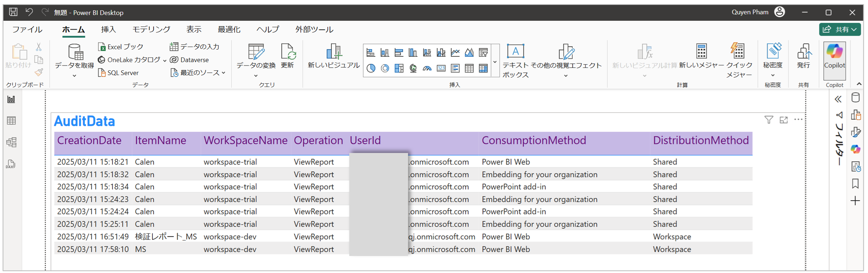
Task: Insert a line and stacked column chart
Action: click(427, 53)
